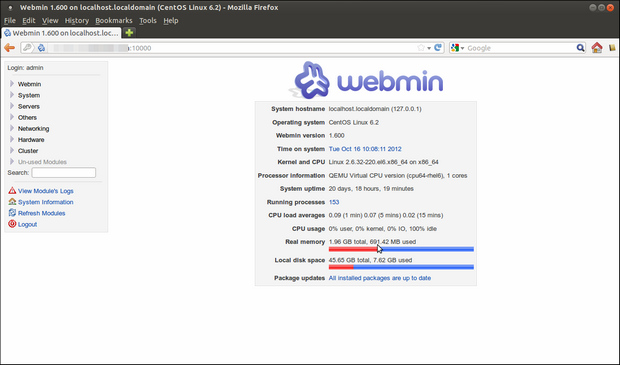Click the kernel text Linux 2.6.32-220
This screenshot has width=620, height=365.
coord(384,162)
